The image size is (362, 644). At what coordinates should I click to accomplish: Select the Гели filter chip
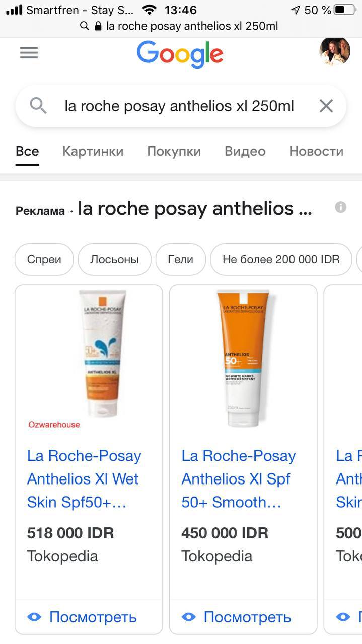(x=180, y=259)
